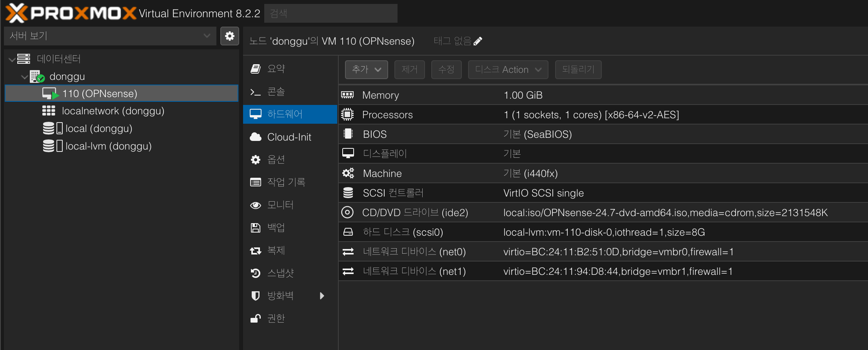
Task: Select local (donggu) storage in tree
Action: pos(122,128)
